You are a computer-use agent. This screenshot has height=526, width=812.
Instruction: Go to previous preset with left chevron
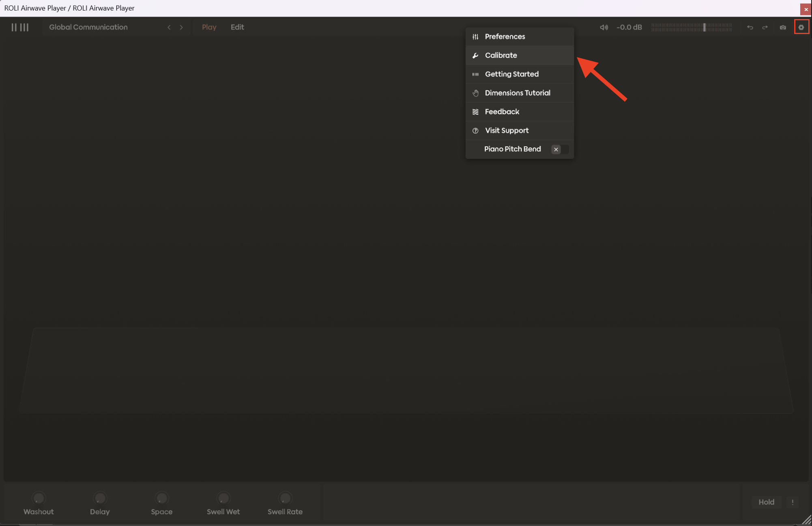(x=169, y=27)
